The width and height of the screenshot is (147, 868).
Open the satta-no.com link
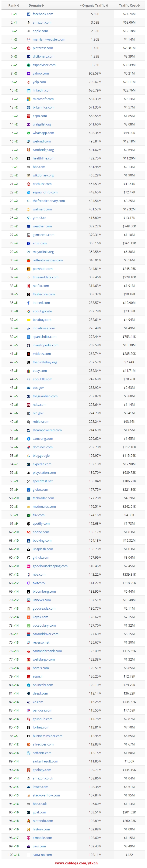pyautogui.click(x=42, y=855)
